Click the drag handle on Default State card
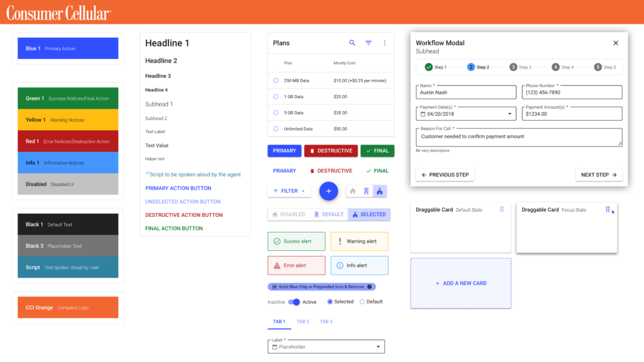The width and height of the screenshot is (644, 362). [x=501, y=210]
